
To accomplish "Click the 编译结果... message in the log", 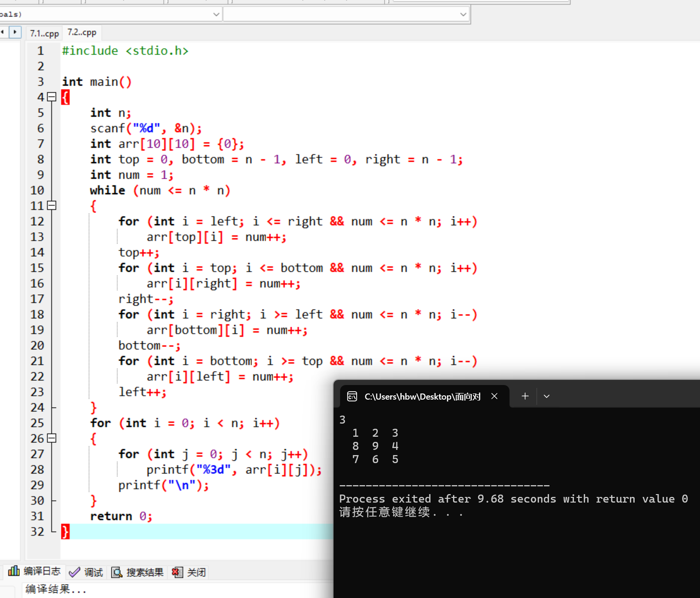I will click(x=56, y=589).
